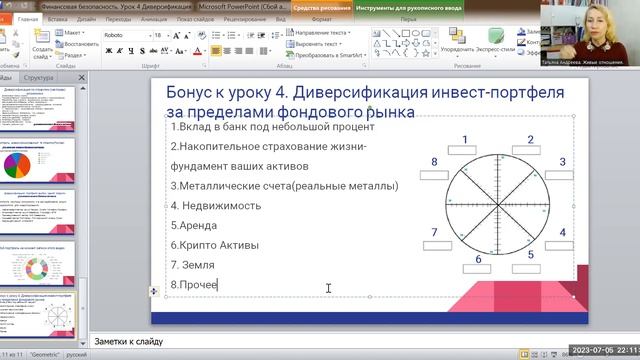Screen dimensions: 640x360
Task: Click the Упорядочить arrange button
Action: pos(458,43)
